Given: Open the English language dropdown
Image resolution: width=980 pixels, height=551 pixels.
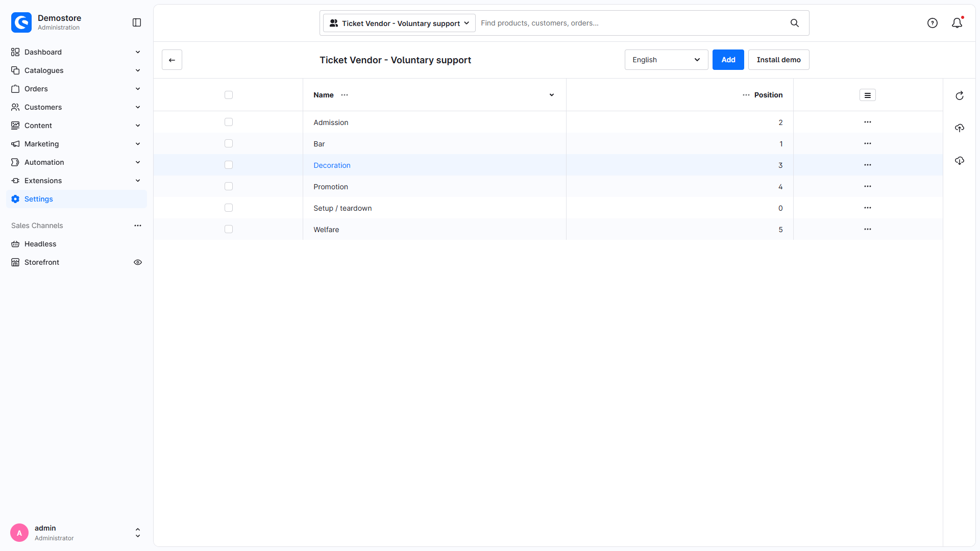Looking at the screenshot, I should click(x=666, y=60).
